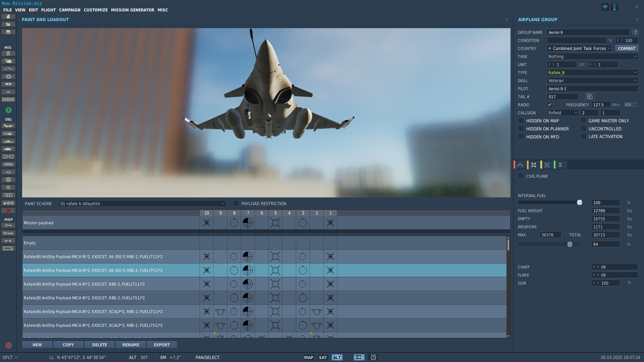The height and width of the screenshot is (362, 644).
Task: Click the new mission file icon
Action: point(8,16)
